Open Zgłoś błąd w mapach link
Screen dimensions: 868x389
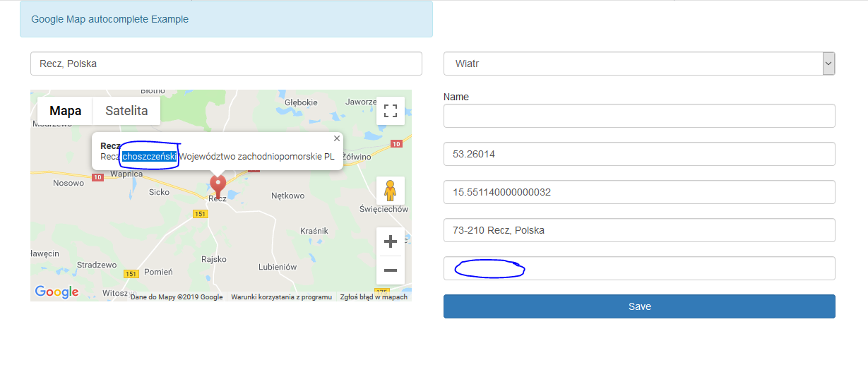[x=374, y=297]
